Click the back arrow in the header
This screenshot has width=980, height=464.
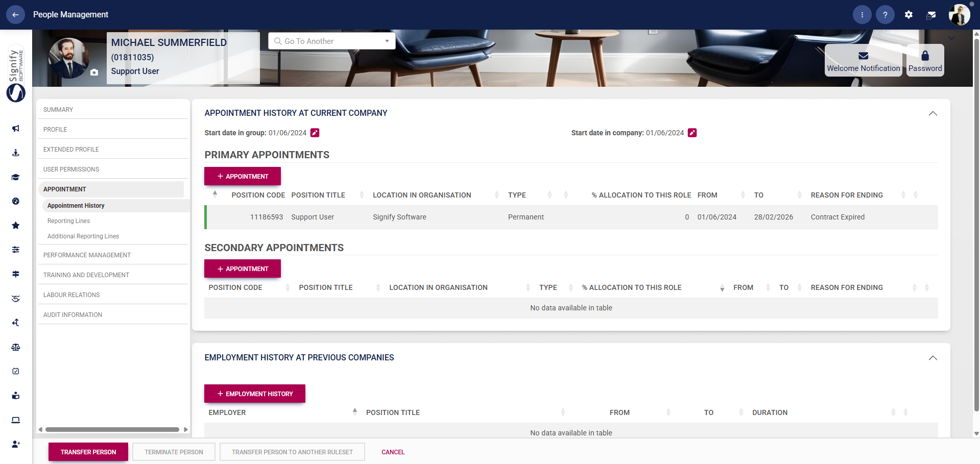pos(15,15)
